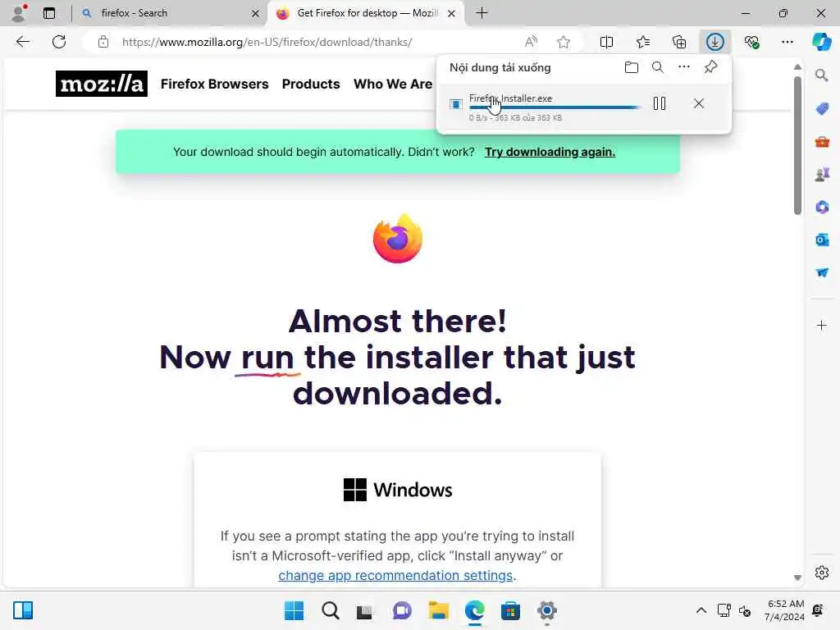Open the Favorites list icon
The image size is (840, 630).
coord(643,42)
